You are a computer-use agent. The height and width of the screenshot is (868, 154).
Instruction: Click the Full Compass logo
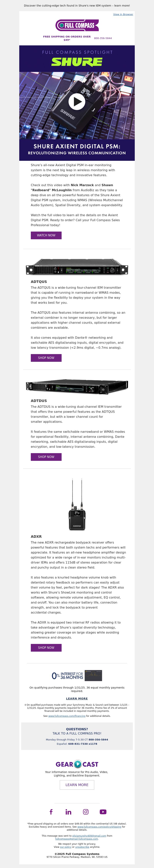coord(77,25)
